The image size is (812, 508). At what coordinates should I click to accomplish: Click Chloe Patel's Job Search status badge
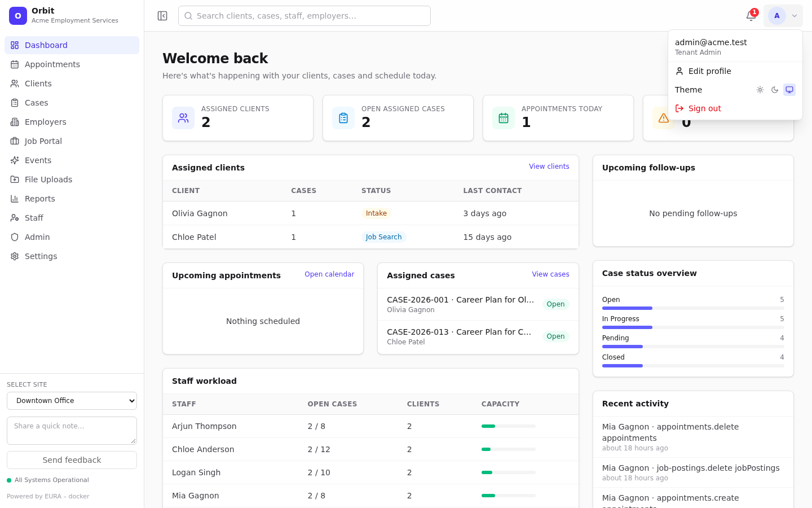383,237
